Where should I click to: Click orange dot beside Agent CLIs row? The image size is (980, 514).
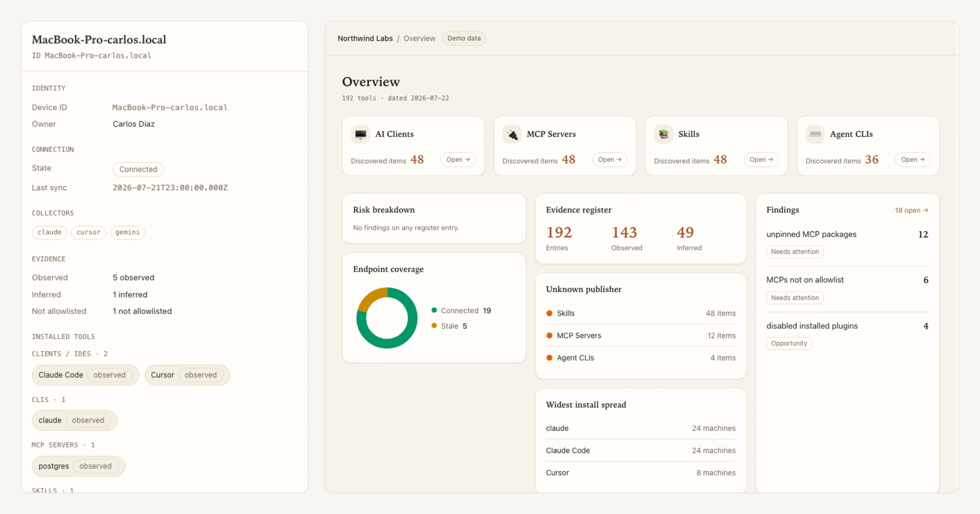pyautogui.click(x=549, y=358)
